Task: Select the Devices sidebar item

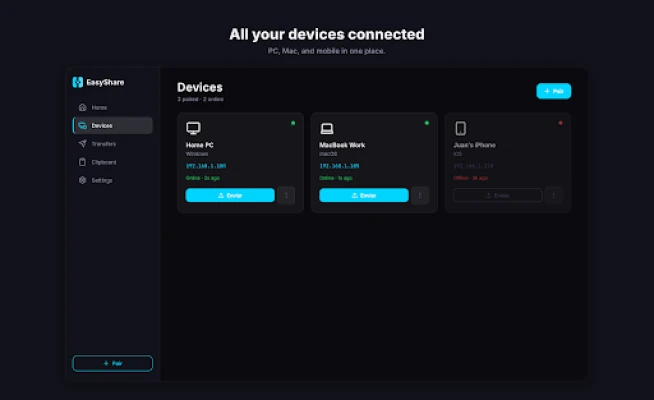Action: pyautogui.click(x=113, y=126)
